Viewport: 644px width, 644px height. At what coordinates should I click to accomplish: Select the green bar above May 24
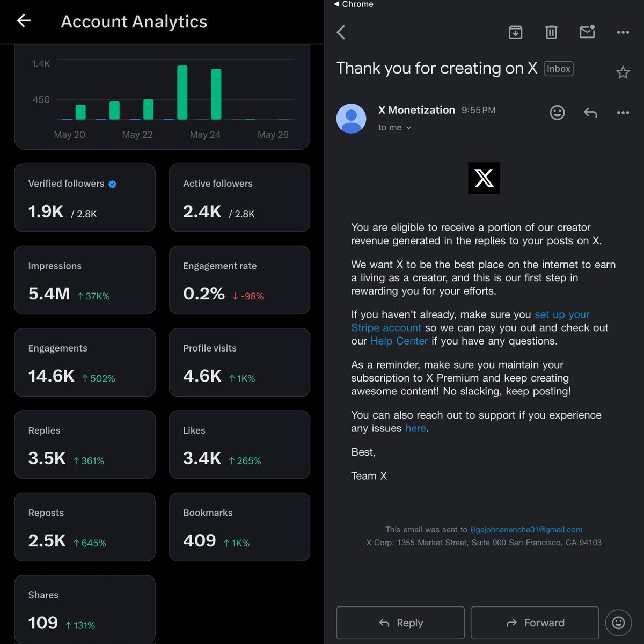pos(216,94)
